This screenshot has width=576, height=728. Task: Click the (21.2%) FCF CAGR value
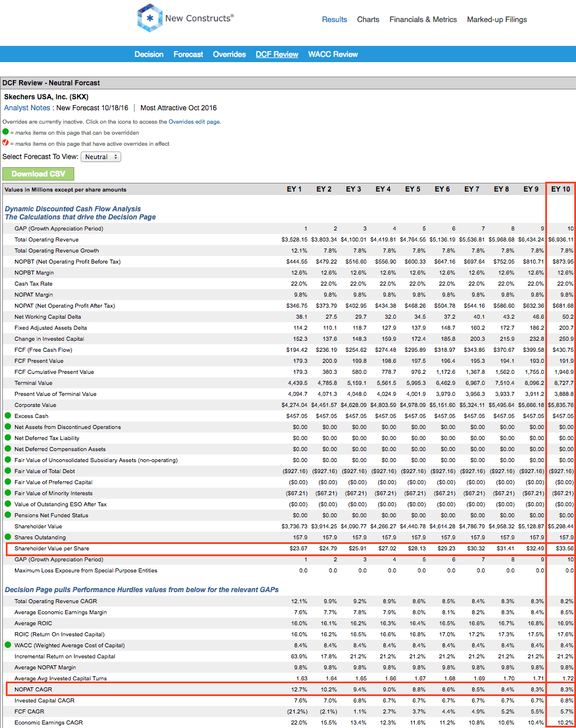(298, 711)
